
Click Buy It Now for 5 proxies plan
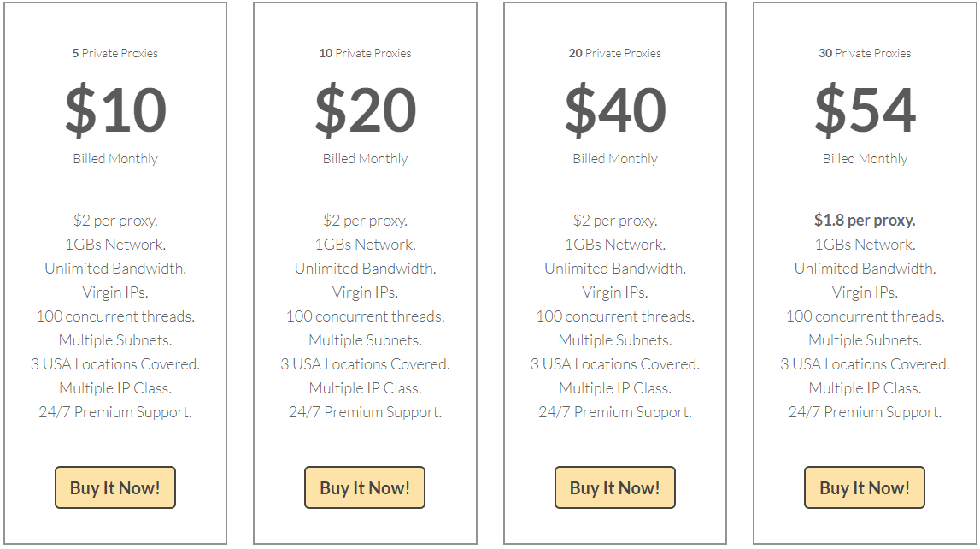point(115,487)
